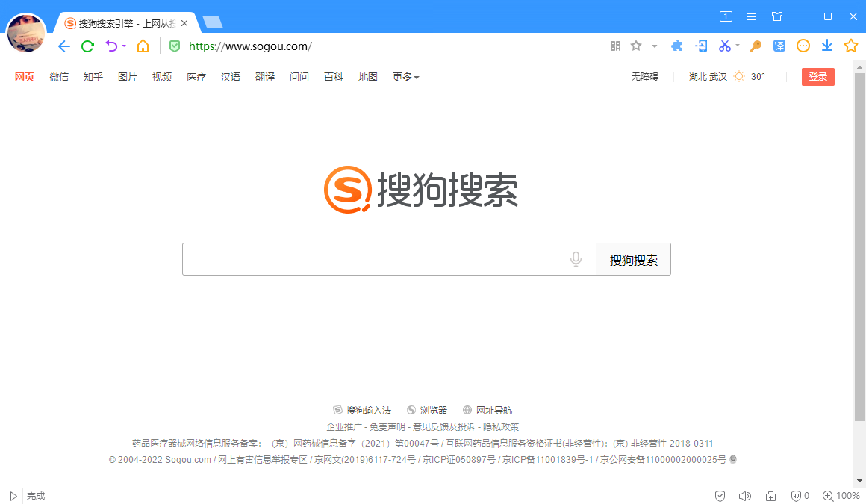Open dropdown next to the undo icon
This screenshot has width=866, height=504.
124,46
